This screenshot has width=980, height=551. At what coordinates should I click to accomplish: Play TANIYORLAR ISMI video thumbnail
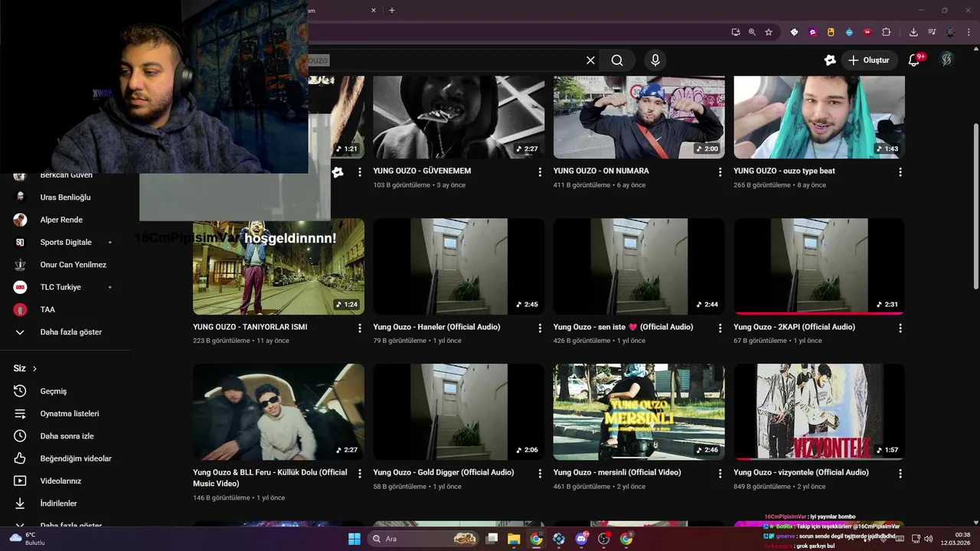[x=279, y=266]
